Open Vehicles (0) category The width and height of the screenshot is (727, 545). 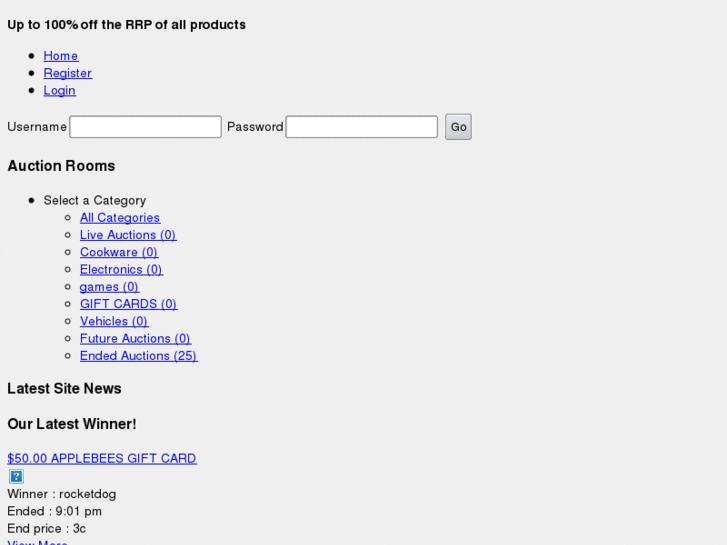coord(113,321)
